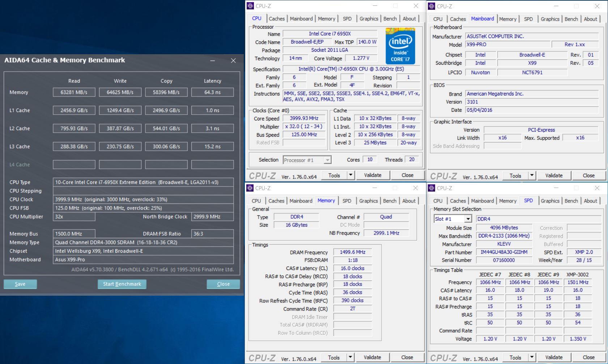Click Mainboard Model value X99-PRO

point(507,44)
